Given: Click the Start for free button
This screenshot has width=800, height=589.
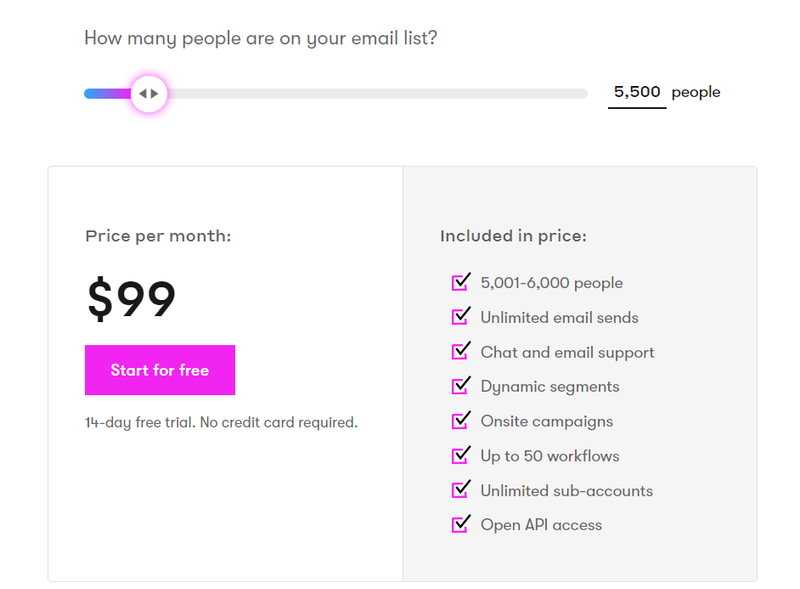Looking at the screenshot, I should pyautogui.click(x=160, y=370).
